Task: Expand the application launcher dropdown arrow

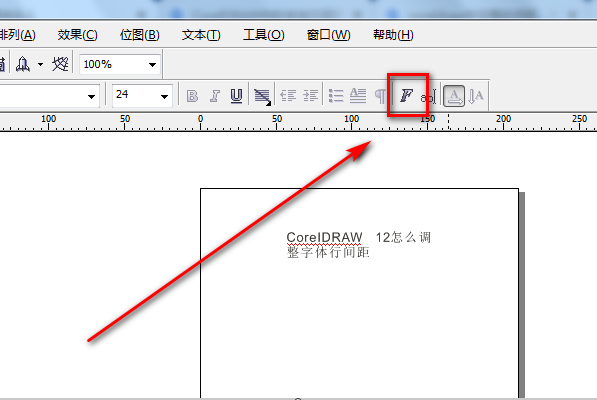Action: coord(40,64)
